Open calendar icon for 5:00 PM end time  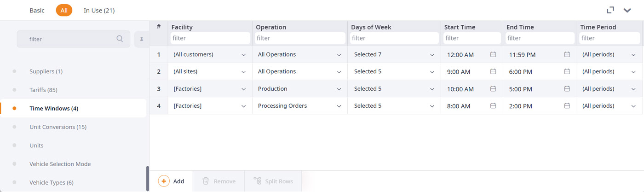[x=567, y=89]
